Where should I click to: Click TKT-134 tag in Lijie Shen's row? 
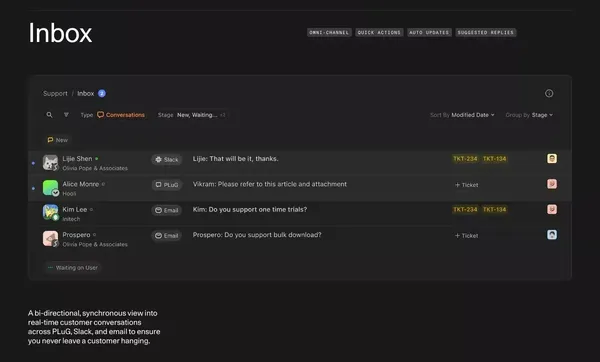click(494, 158)
